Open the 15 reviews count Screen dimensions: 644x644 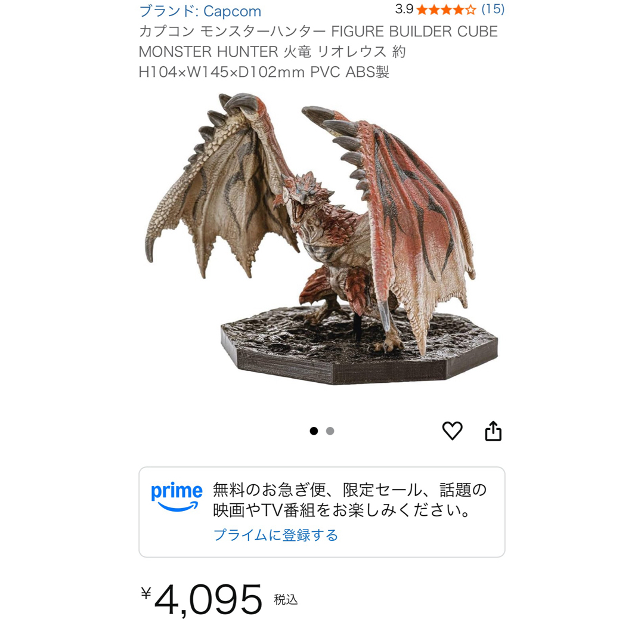(x=493, y=9)
